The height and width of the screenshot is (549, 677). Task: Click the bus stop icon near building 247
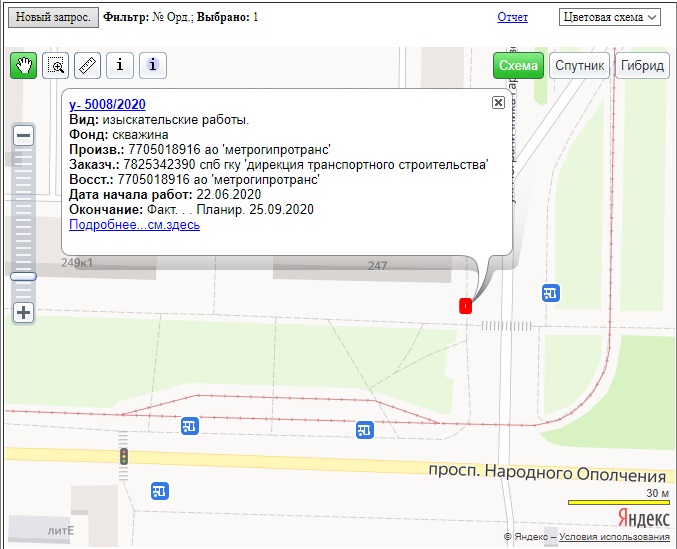click(x=550, y=292)
